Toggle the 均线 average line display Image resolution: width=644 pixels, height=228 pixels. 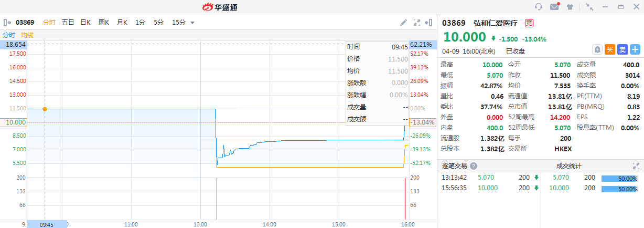27,35
